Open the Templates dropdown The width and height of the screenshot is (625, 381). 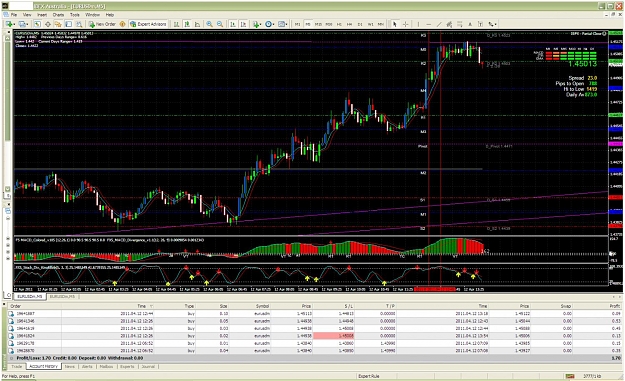pos(283,24)
